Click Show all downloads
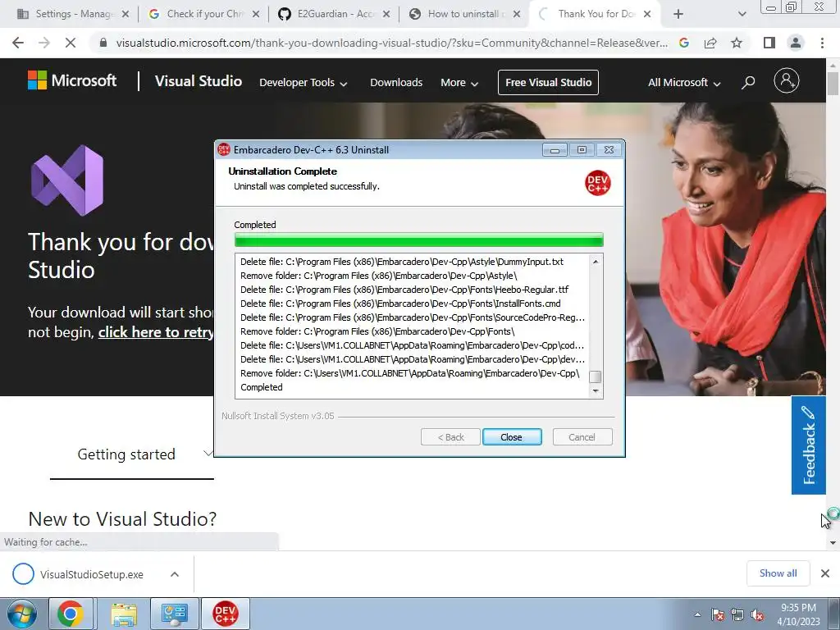 [778, 573]
